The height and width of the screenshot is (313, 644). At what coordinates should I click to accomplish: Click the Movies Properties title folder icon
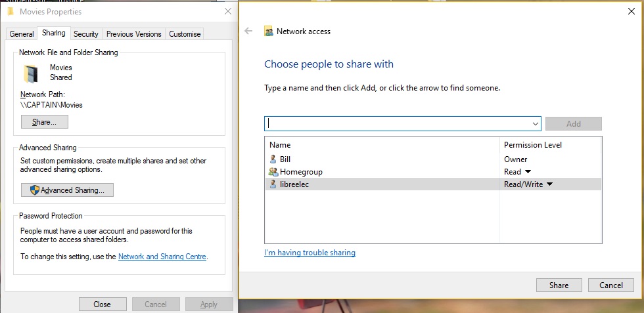10,11
